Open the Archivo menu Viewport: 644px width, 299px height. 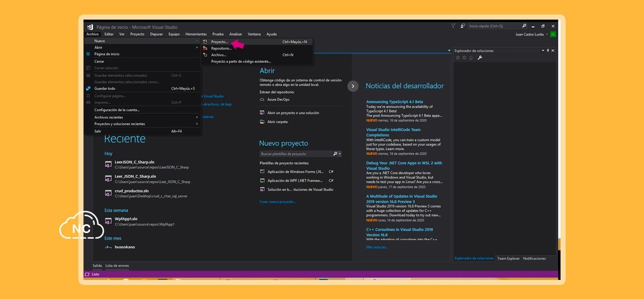(x=92, y=34)
